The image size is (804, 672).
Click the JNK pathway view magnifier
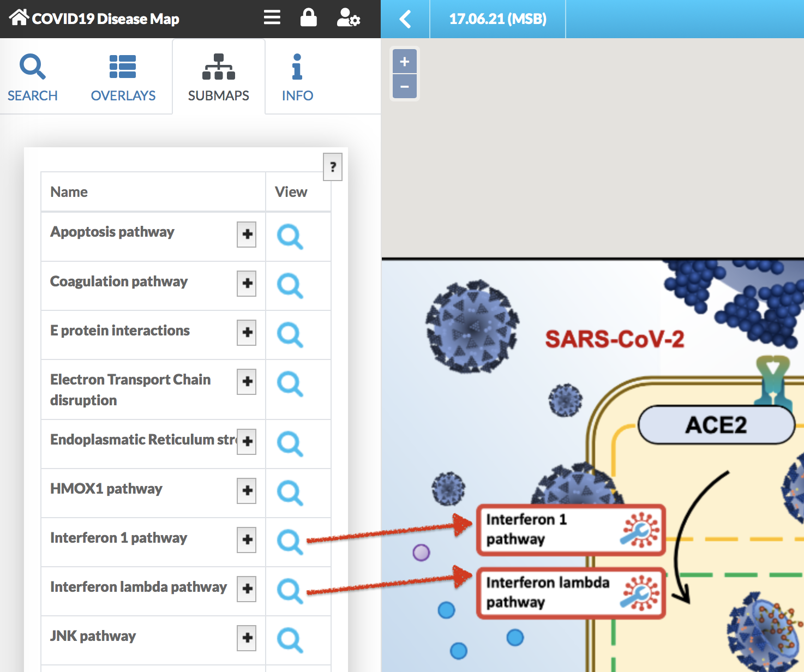pos(290,640)
